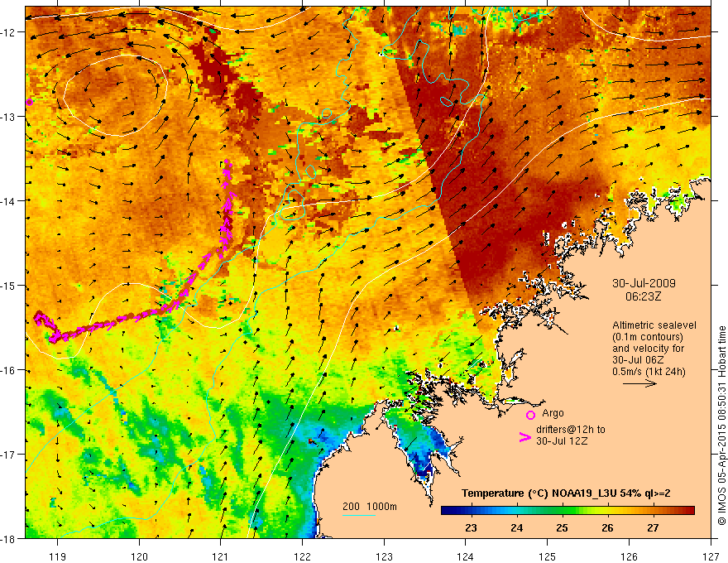Click the cyan 200 1000m bathymetry legend line
This screenshot has width=728, height=563.
[x=359, y=515]
